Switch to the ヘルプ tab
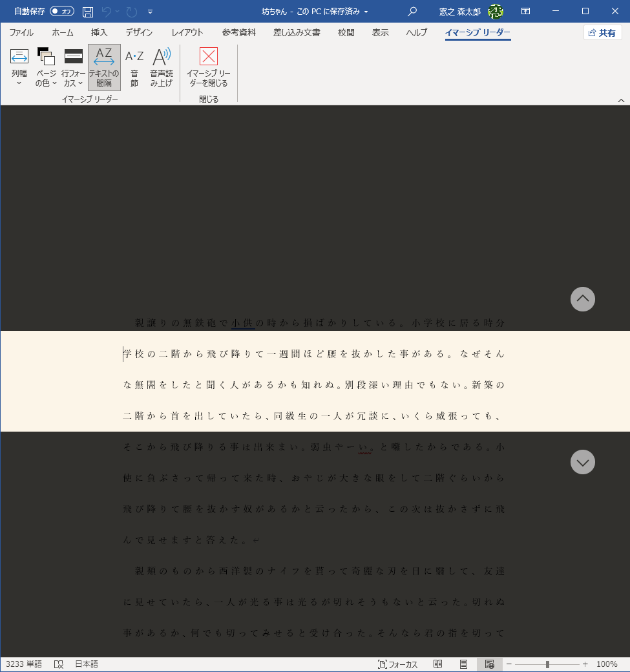This screenshot has height=672, width=630. pos(417,32)
